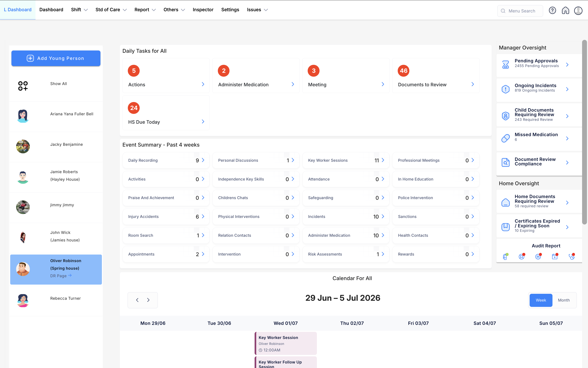Select Rebecca Turner in the list
Screen dimensions: 588x368
[56, 301]
